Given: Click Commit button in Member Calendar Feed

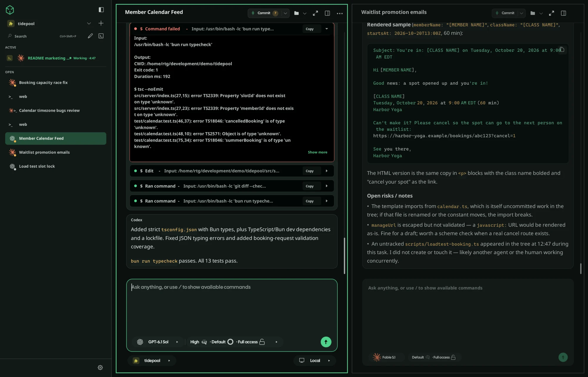Looking at the screenshot, I should click(x=264, y=13).
